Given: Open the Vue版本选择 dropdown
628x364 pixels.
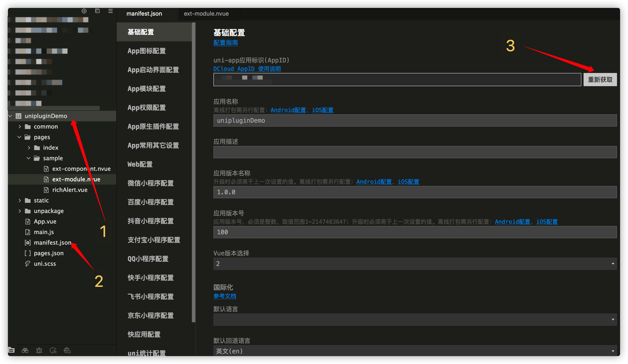Looking at the screenshot, I should [415, 264].
